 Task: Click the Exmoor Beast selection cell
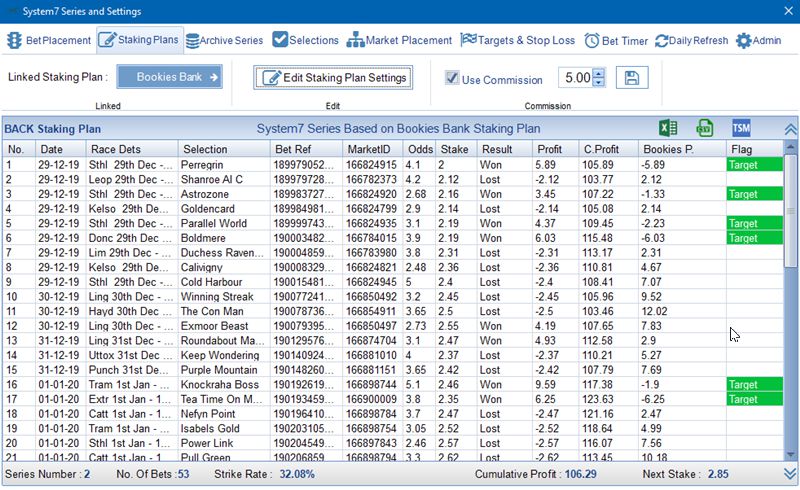click(x=224, y=326)
